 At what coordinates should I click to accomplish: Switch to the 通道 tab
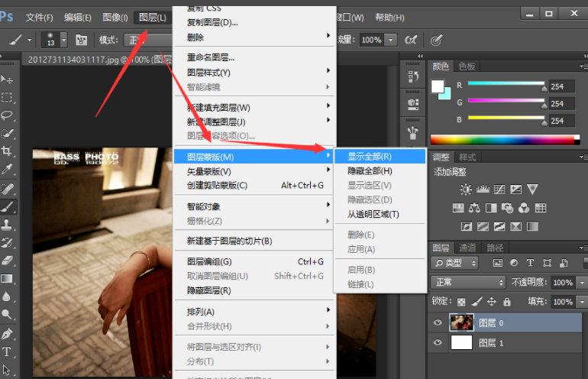point(467,248)
